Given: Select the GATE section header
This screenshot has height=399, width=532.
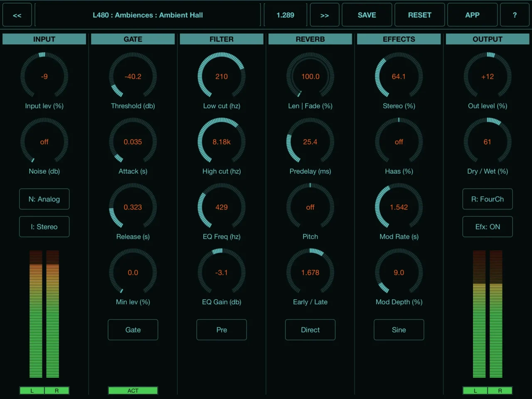Looking at the screenshot, I should point(133,39).
